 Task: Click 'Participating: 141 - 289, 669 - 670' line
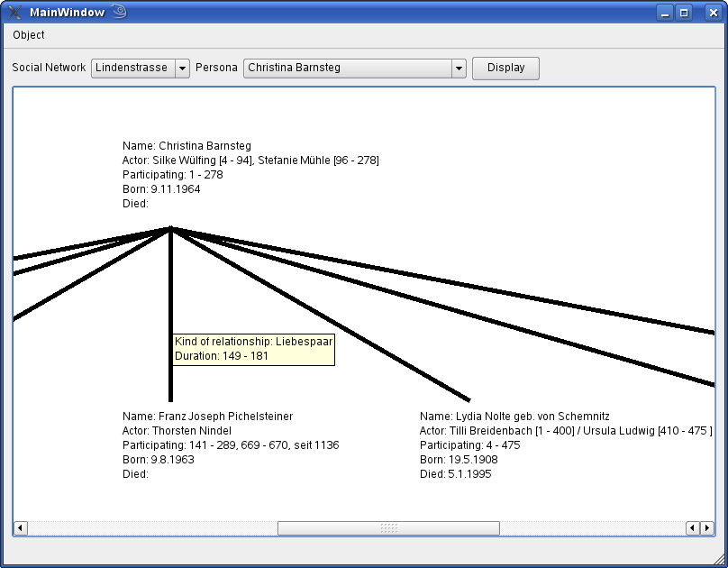click(231, 444)
